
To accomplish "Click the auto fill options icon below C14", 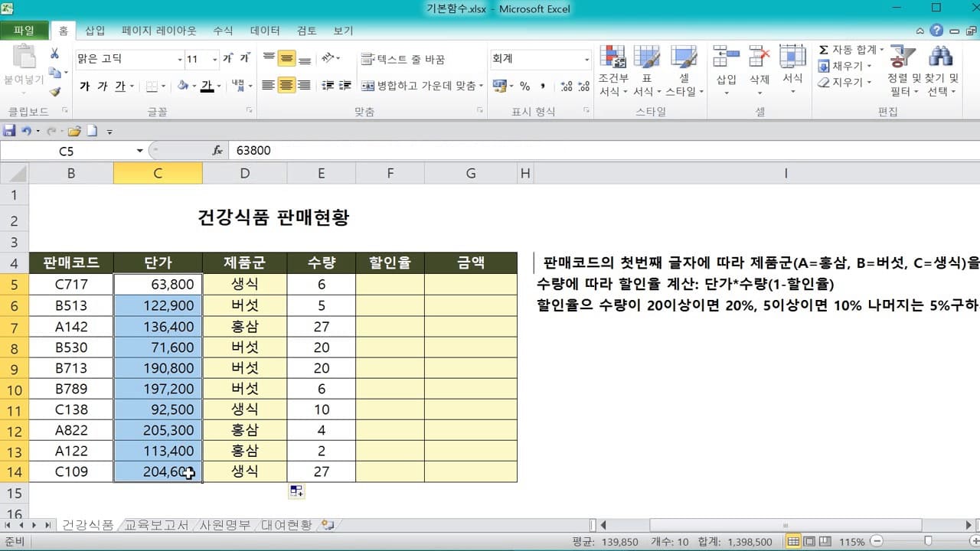I will [296, 491].
